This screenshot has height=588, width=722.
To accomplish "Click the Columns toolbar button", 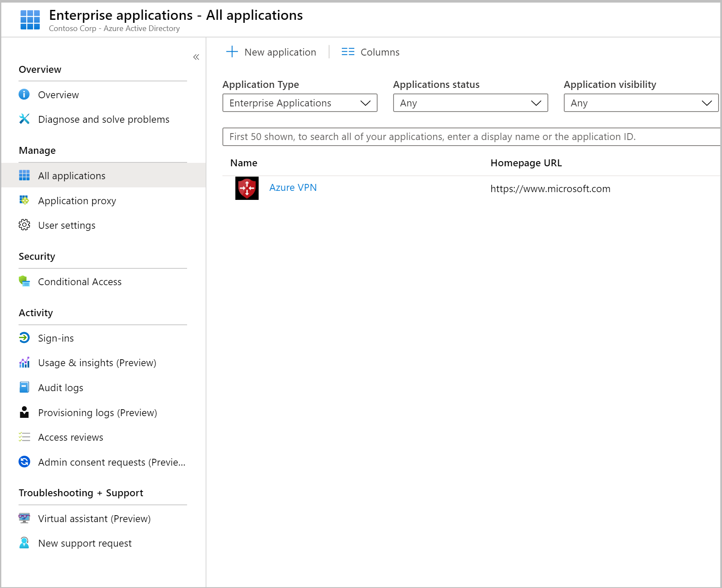I will click(x=371, y=52).
